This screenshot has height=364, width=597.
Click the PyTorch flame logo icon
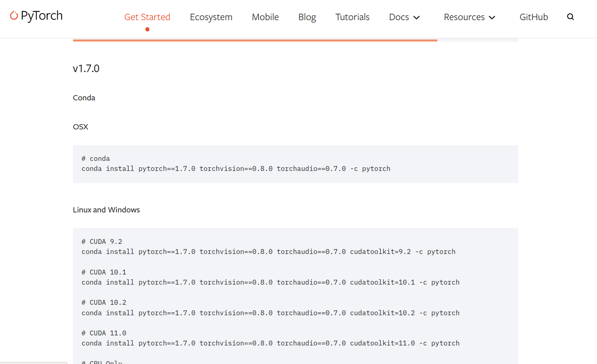[x=14, y=15]
